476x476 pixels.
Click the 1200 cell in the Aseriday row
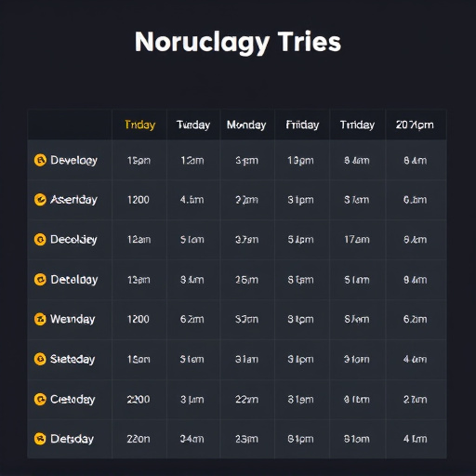[139, 200]
